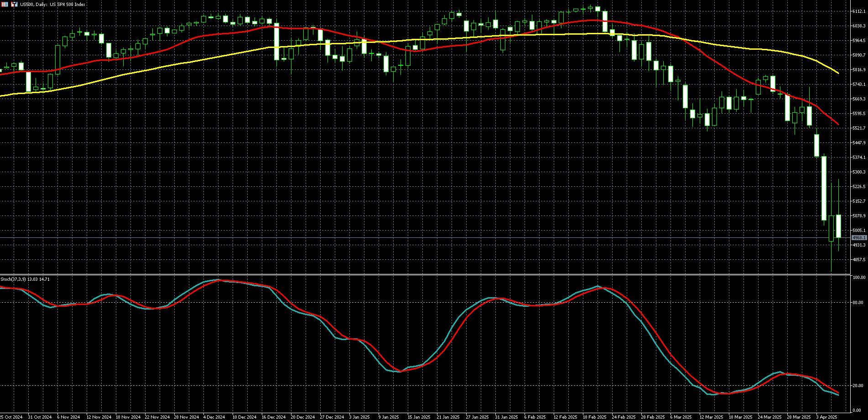Click the 5521.7 price scale label
Viewport: 868px width, 420px height.
[859, 128]
